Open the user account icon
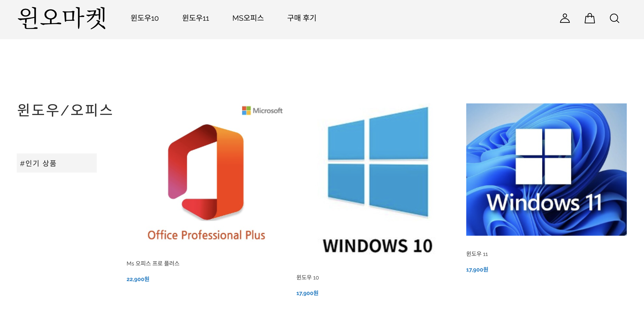This screenshot has width=644, height=327. point(564,18)
